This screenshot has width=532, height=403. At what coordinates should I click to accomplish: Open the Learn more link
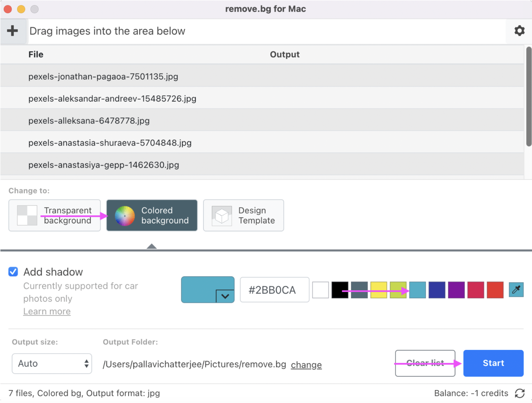(47, 311)
